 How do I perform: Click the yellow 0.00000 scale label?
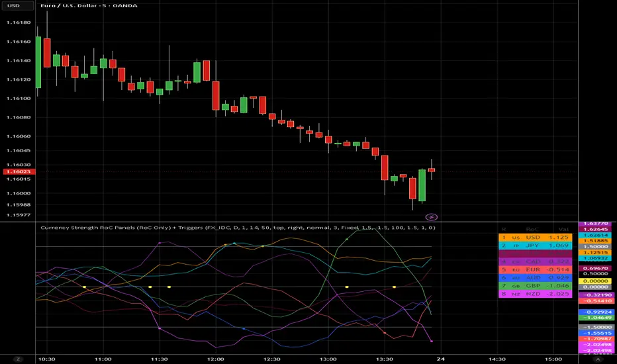[x=595, y=281]
